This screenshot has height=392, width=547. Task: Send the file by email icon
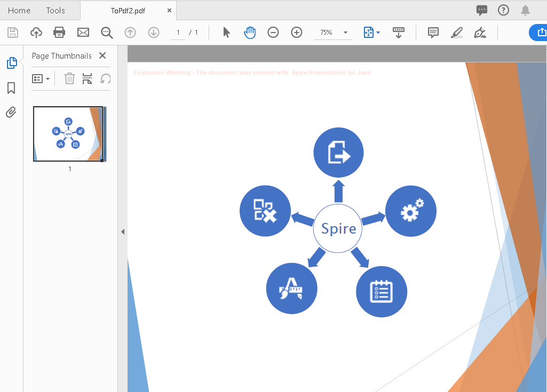(83, 33)
